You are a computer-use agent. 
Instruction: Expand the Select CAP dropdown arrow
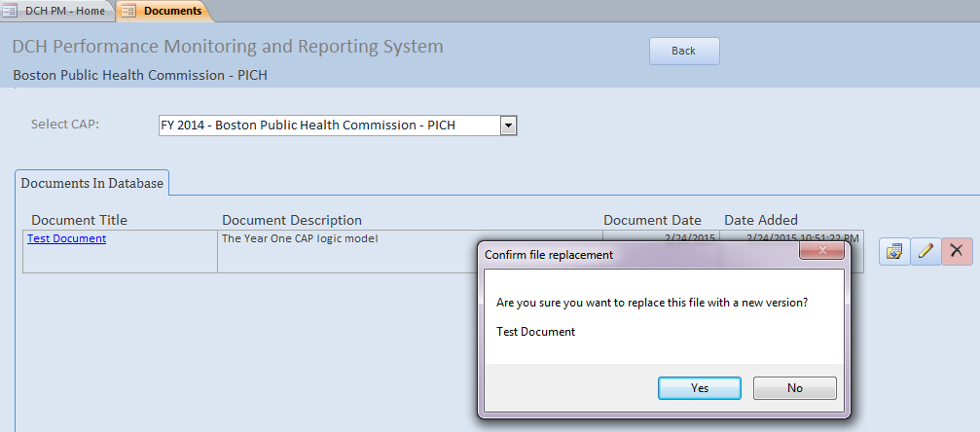[x=508, y=125]
